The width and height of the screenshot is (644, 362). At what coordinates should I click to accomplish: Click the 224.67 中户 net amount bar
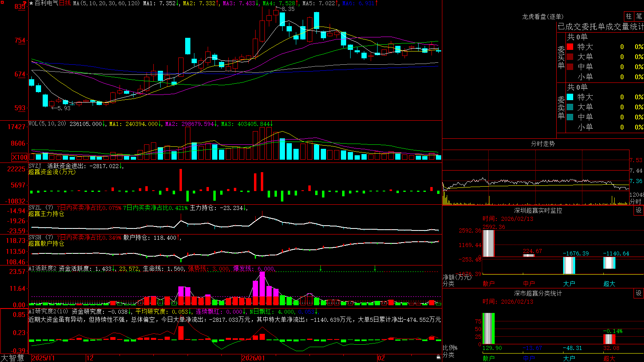coord(529,255)
